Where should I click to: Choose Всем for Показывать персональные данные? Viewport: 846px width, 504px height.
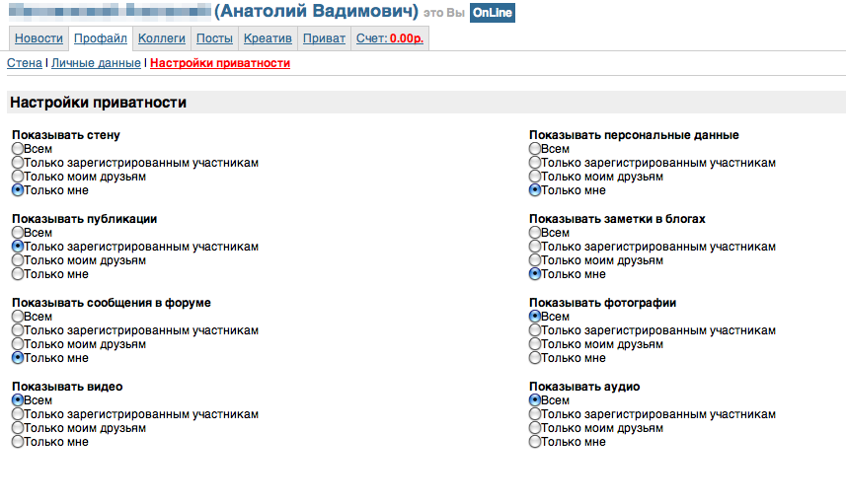pyautogui.click(x=535, y=149)
